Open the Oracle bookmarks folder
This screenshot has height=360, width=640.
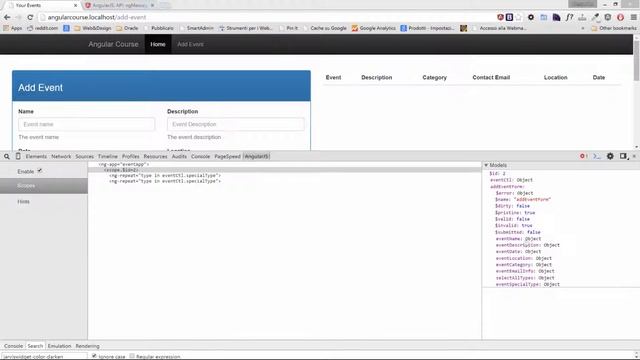(127, 28)
